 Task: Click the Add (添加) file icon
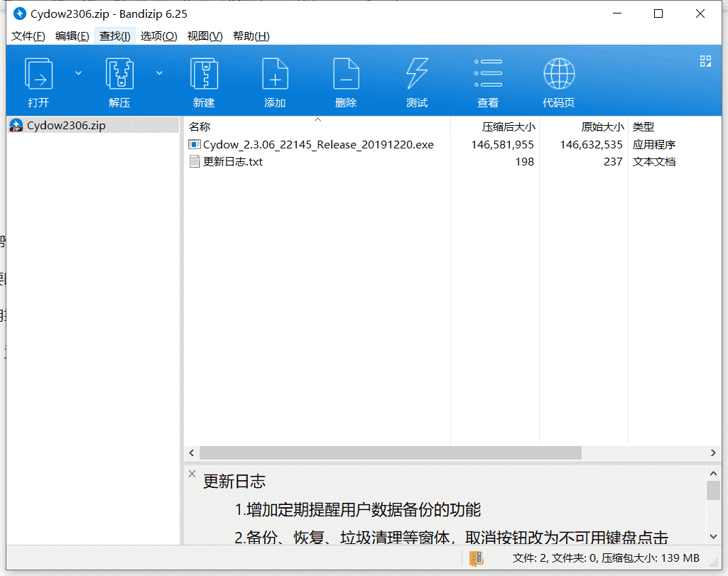pyautogui.click(x=275, y=74)
